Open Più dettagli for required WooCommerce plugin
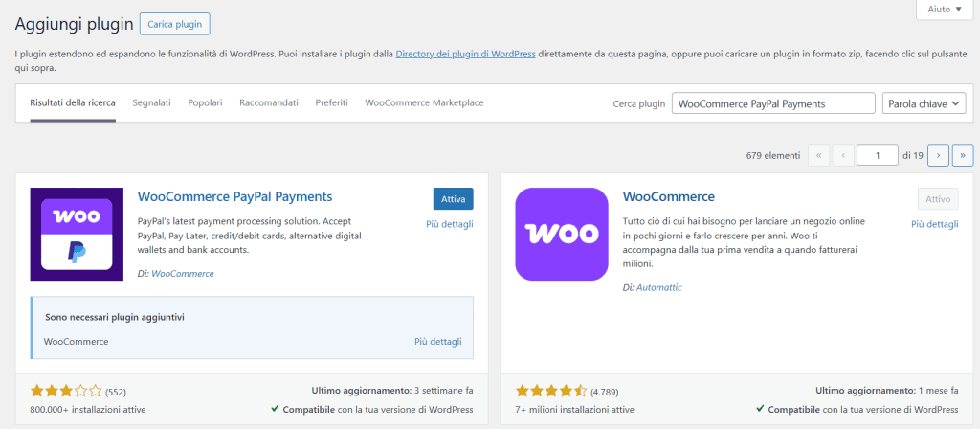Viewport: 980px width, 429px height. point(438,342)
